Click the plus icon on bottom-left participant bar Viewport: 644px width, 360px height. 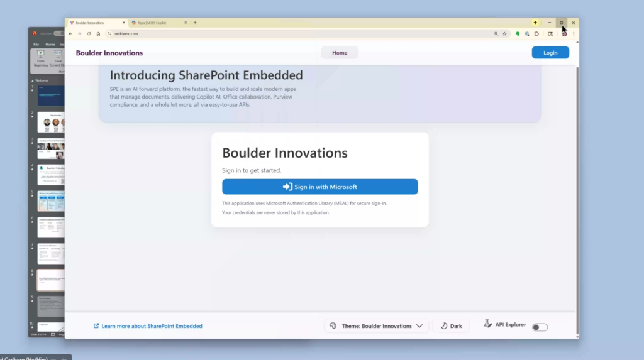[x=64, y=358]
